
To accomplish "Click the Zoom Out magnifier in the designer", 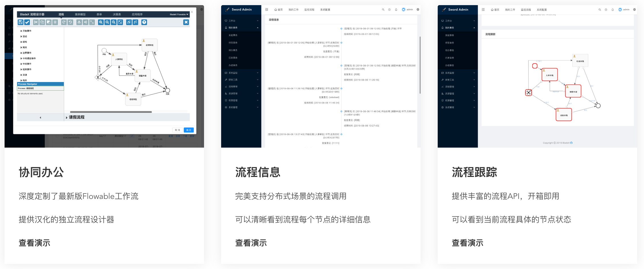I will tap(107, 22).
